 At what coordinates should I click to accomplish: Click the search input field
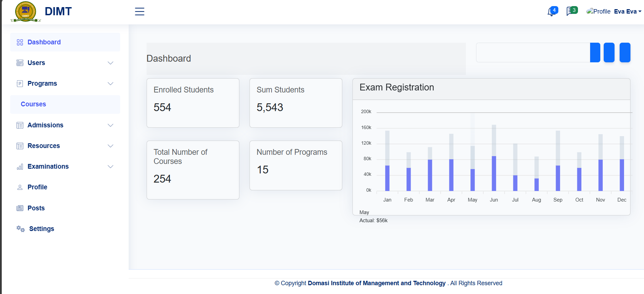tap(533, 52)
